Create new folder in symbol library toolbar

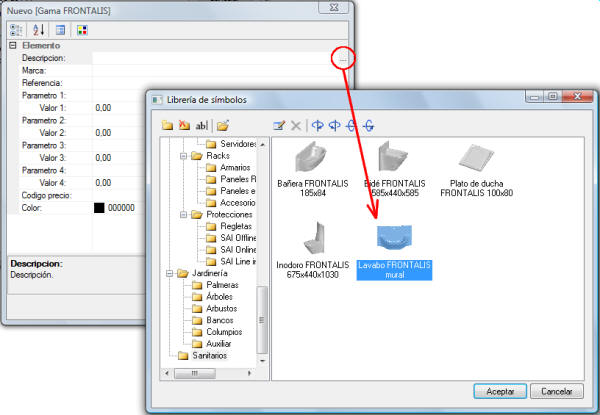[167, 125]
